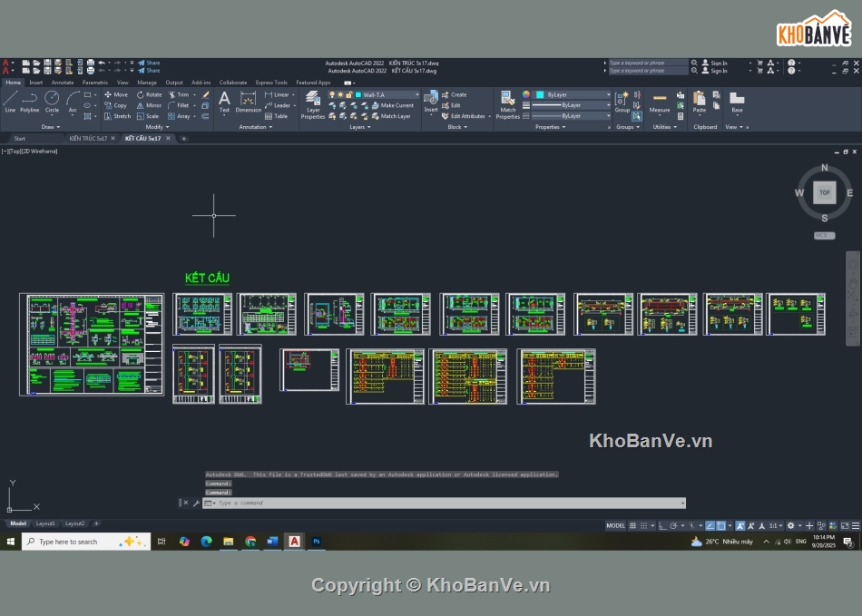Image resolution: width=862 pixels, height=616 pixels.
Task: Toggle the customization menu icon in status bar
Action: point(856,525)
